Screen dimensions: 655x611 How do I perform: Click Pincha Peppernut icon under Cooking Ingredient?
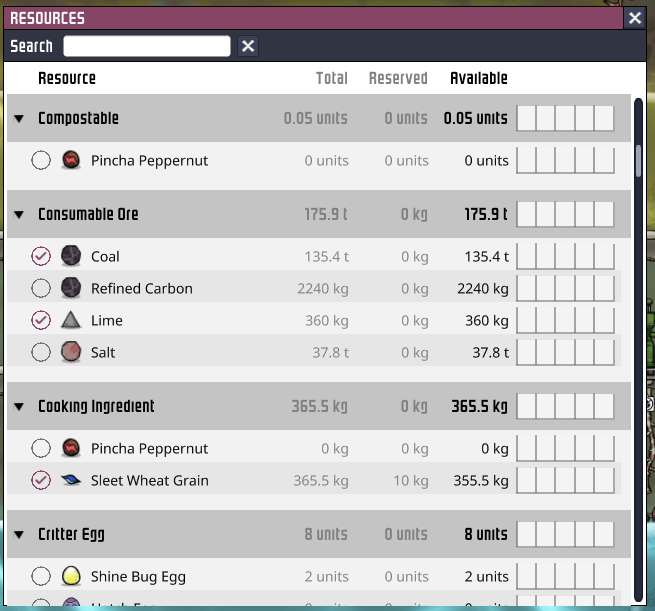click(70, 448)
